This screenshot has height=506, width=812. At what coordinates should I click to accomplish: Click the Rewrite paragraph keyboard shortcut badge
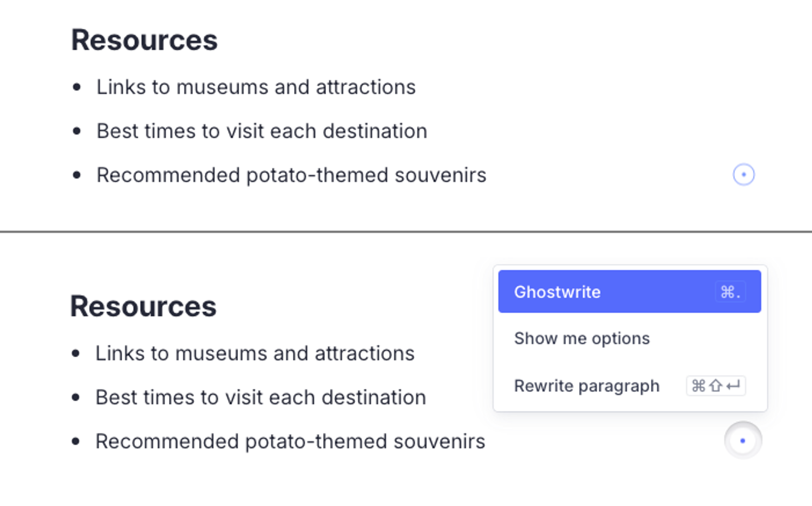pyautogui.click(x=716, y=386)
